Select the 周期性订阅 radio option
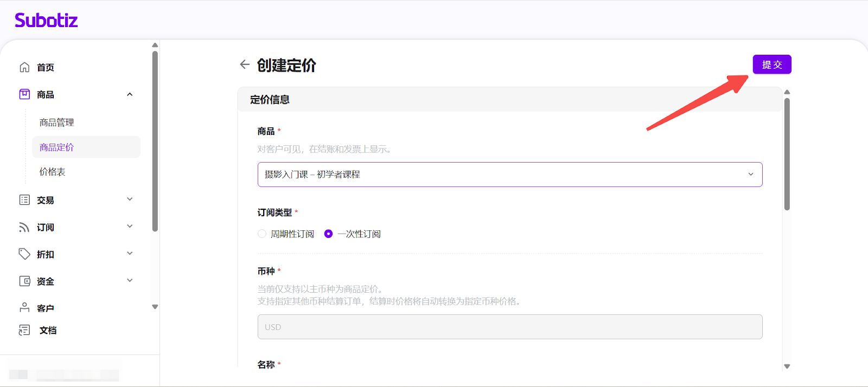Screen dimensions: 868x387 (x=262, y=234)
